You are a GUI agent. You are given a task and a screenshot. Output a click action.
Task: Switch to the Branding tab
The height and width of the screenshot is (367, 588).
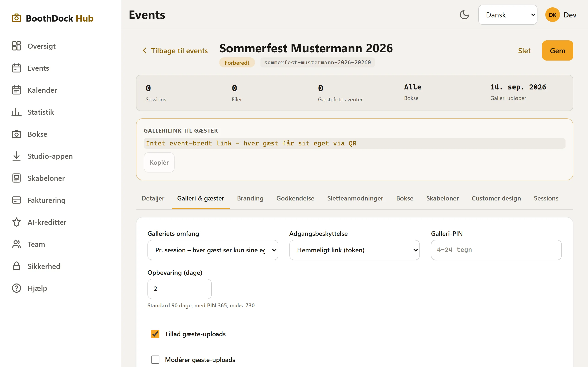click(250, 198)
